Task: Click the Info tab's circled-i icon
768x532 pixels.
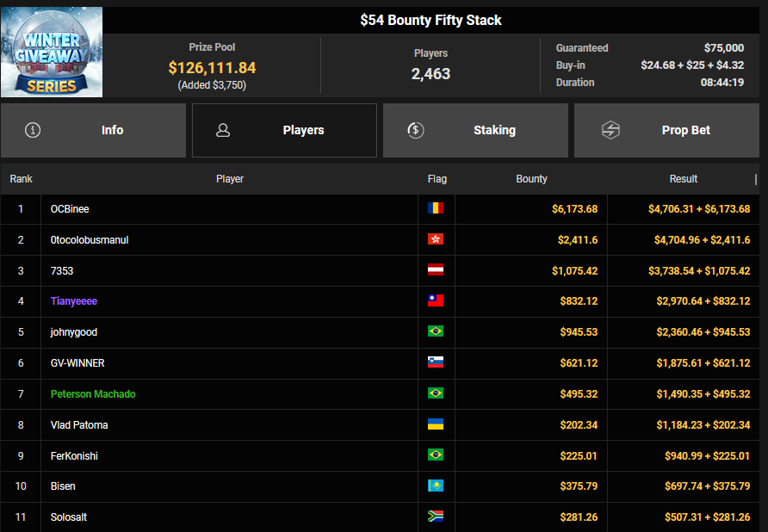Action: point(34,131)
